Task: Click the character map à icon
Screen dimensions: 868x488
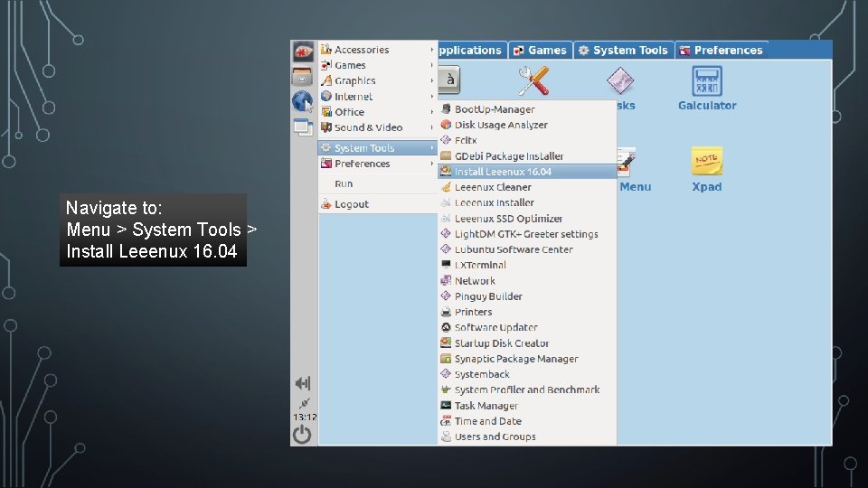Action: (449, 80)
